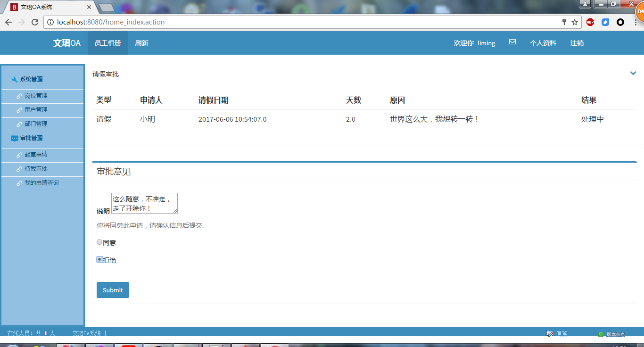The height and width of the screenshot is (347, 644).
Task: Click the browser forward arrow
Action: tap(22, 22)
